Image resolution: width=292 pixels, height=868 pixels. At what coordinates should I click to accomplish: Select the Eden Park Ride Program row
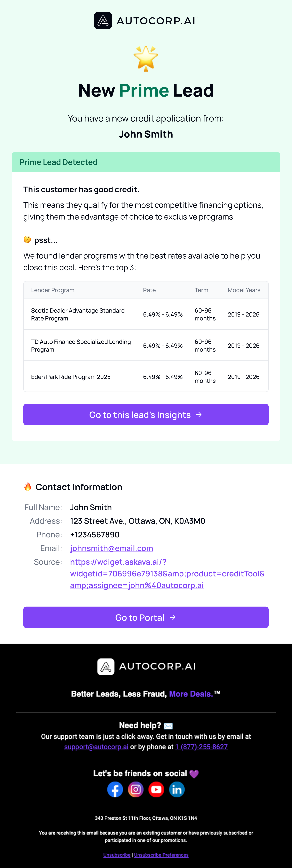tap(146, 376)
